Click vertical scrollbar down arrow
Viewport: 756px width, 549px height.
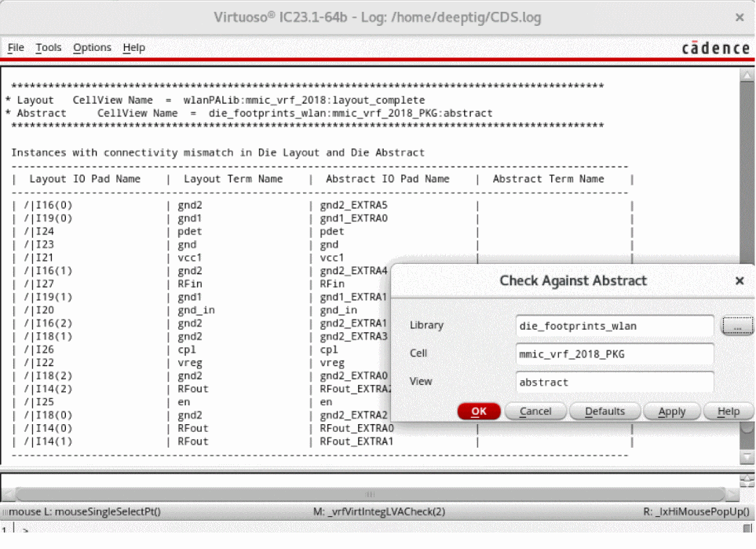pyautogui.click(x=747, y=457)
